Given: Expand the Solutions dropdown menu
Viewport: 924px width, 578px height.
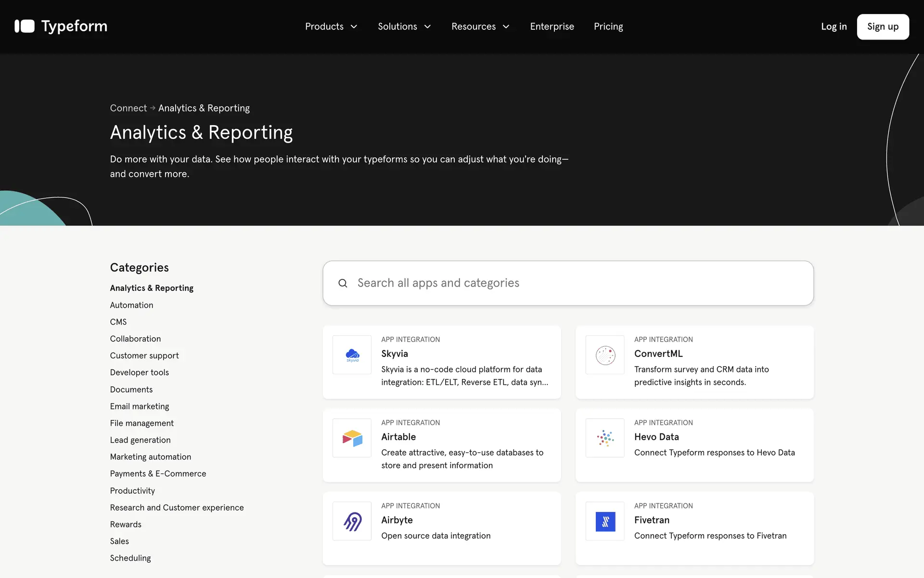Looking at the screenshot, I should [x=404, y=26].
